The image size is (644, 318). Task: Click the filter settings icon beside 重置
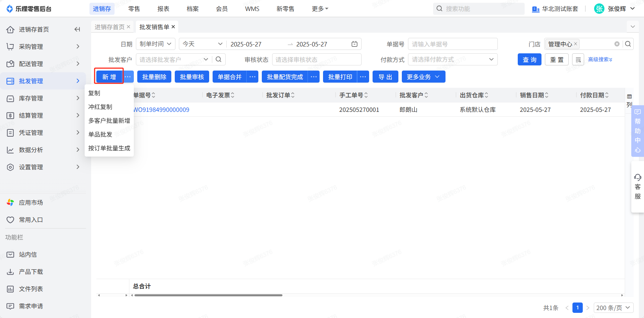point(578,60)
